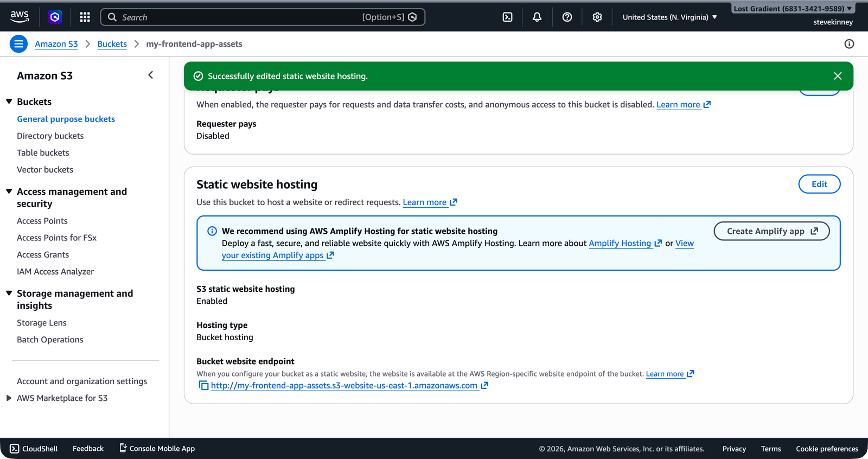Open the Lost Gradient account dropdown
The height and width of the screenshot is (459, 868).
pos(793,9)
